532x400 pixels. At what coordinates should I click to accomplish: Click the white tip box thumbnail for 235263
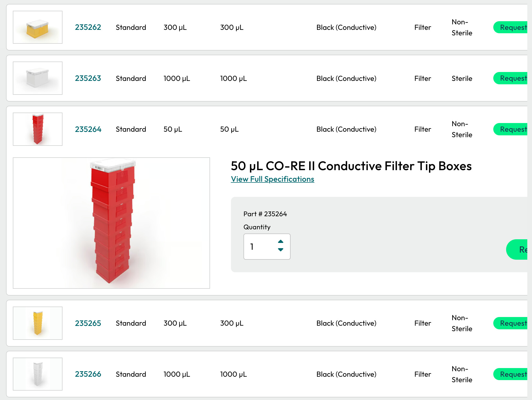click(38, 78)
